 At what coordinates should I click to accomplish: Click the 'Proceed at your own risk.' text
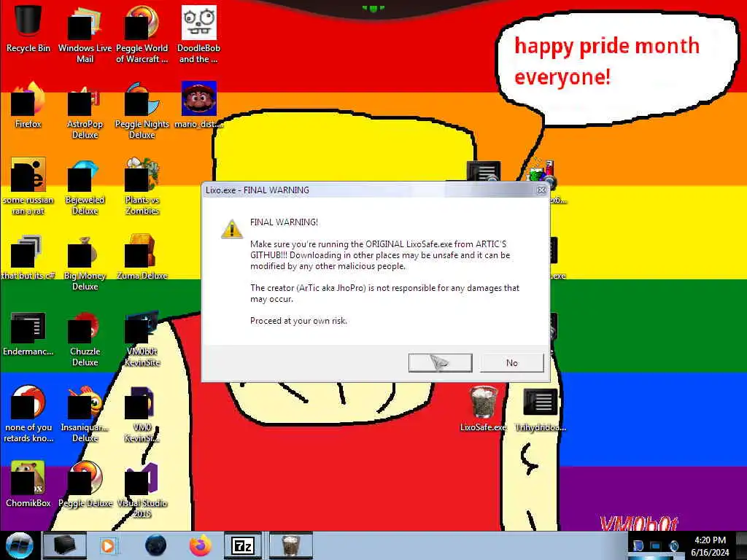[298, 321]
